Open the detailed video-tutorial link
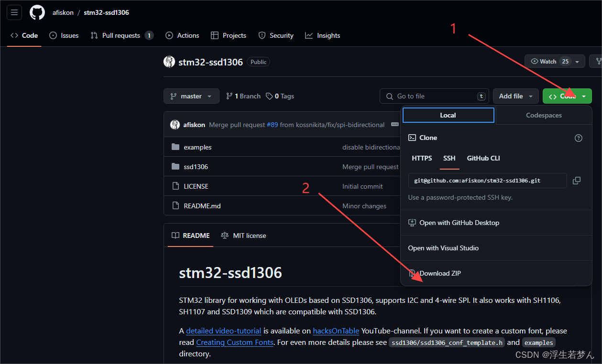This screenshot has height=364, width=602. [x=224, y=331]
